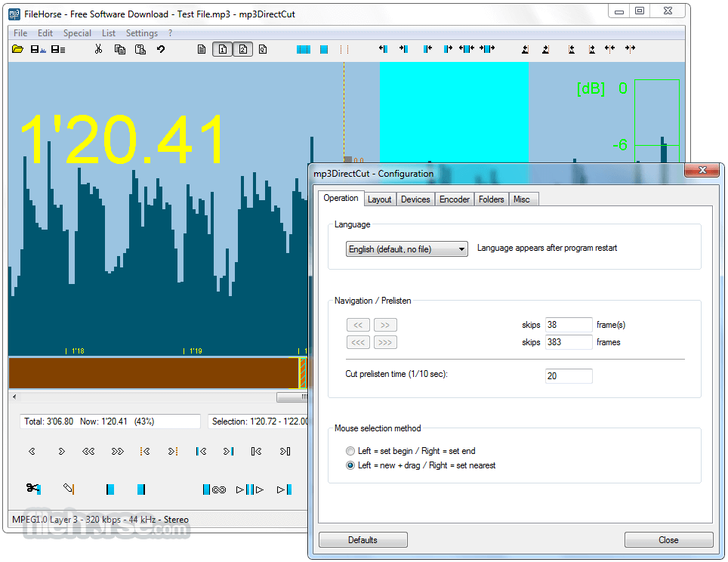Click the save selection icon
The height and width of the screenshot is (562, 728).
click(x=58, y=49)
